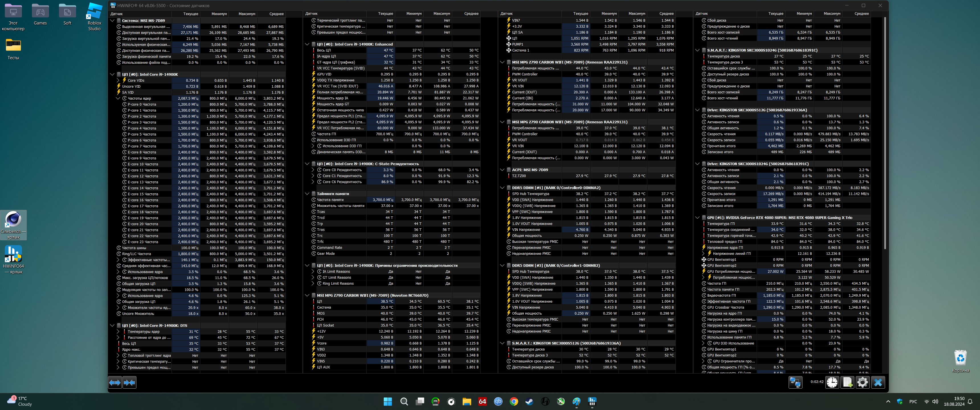
Task: Click the Датчик header in the first panel
Action: coord(117,14)
